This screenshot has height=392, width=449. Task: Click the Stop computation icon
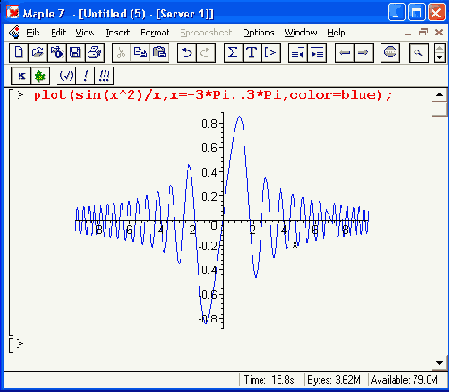click(x=390, y=53)
